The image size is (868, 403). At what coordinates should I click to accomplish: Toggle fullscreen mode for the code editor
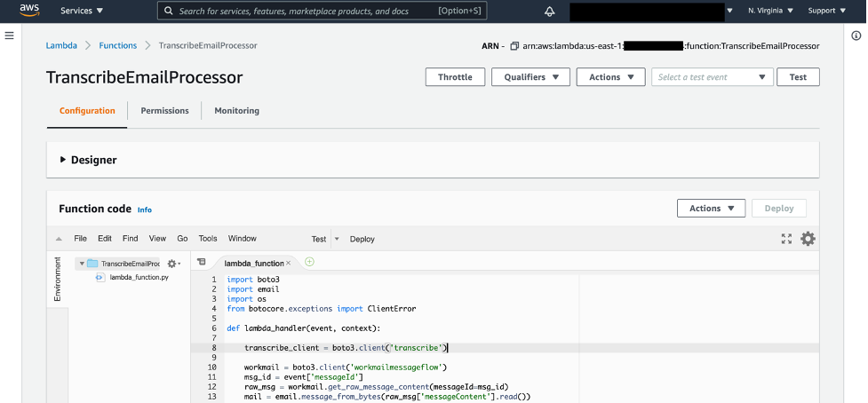click(786, 239)
